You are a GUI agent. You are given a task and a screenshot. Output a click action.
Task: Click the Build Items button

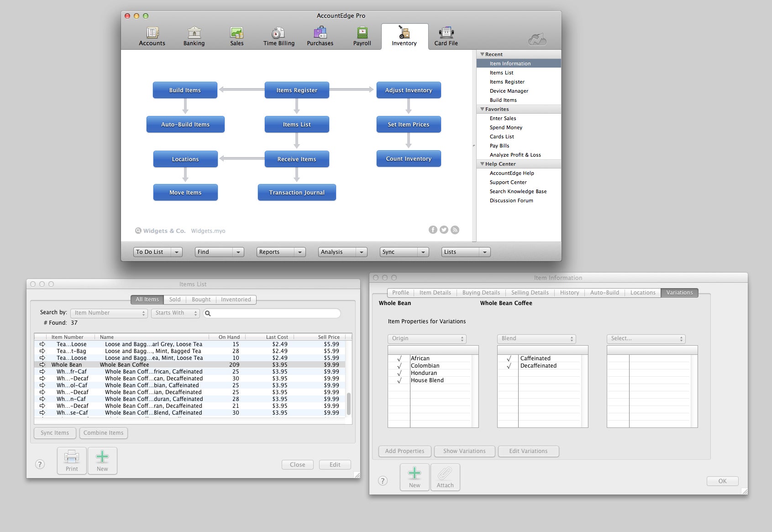[x=185, y=90]
